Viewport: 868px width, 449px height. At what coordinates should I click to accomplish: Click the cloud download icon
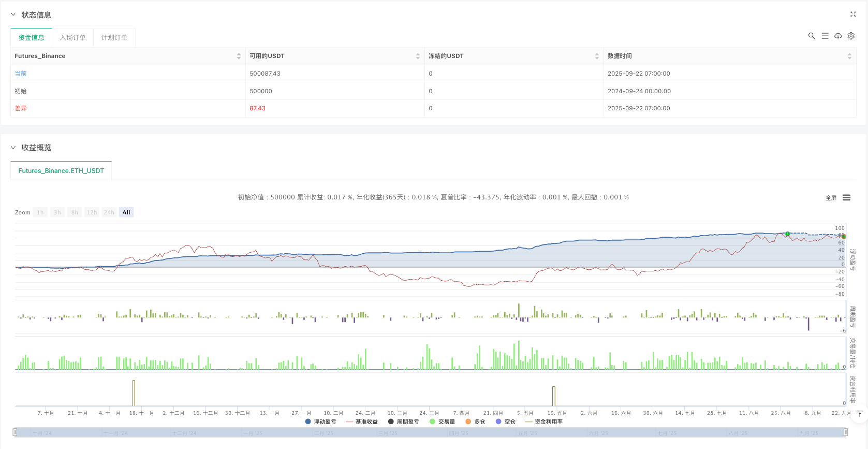coord(838,36)
